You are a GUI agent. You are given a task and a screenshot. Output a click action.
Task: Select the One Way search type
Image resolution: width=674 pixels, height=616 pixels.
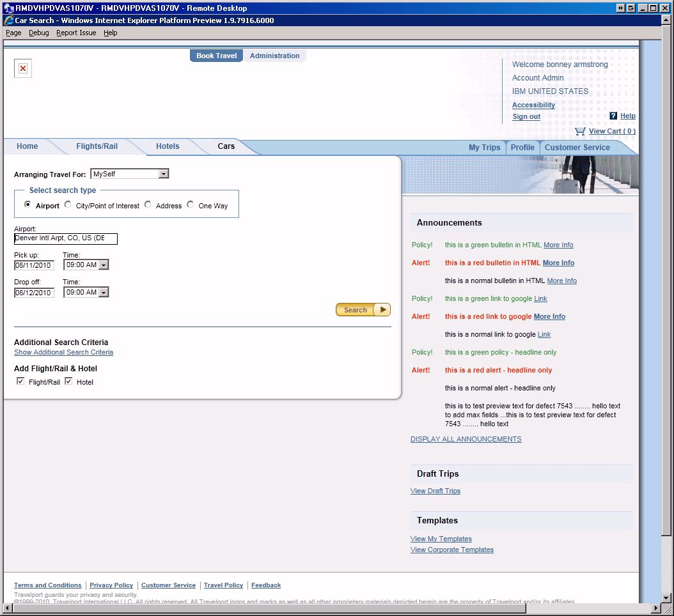[191, 205]
